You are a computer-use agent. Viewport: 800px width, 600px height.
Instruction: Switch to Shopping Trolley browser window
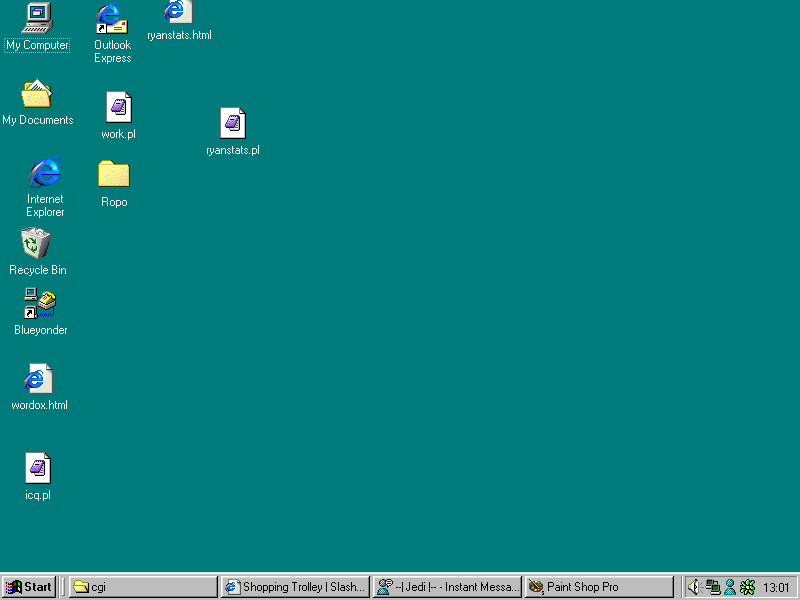295,587
